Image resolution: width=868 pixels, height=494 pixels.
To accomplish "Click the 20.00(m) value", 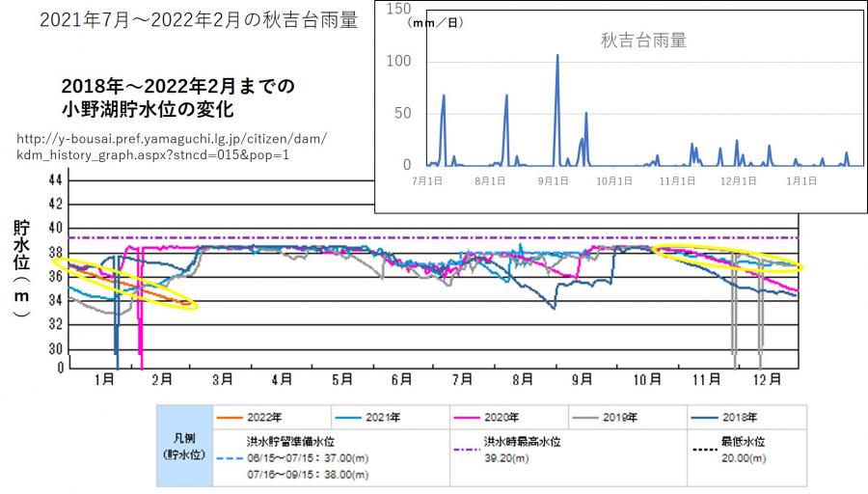I will tap(744, 458).
